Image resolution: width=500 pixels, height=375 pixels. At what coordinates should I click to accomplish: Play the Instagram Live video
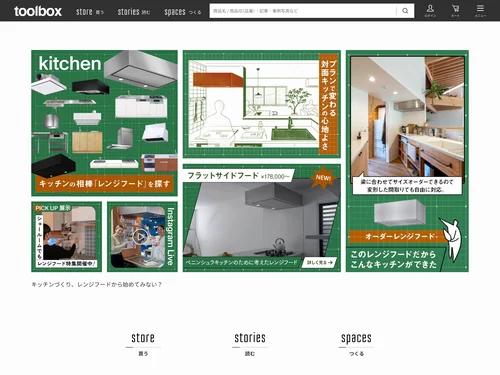point(140,237)
